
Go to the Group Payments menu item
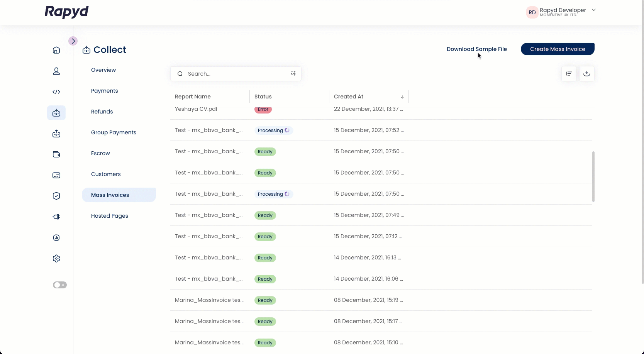114,132
